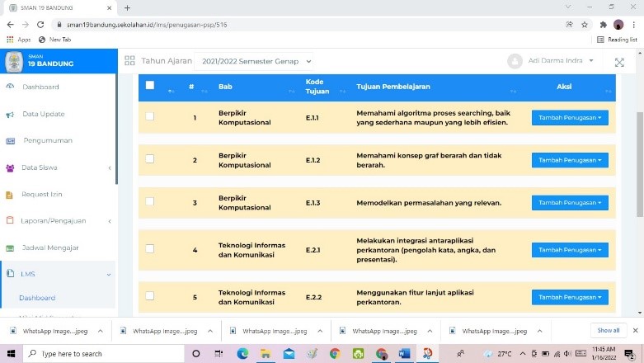
Task: Check the select-all header checkbox
Action: (x=150, y=86)
